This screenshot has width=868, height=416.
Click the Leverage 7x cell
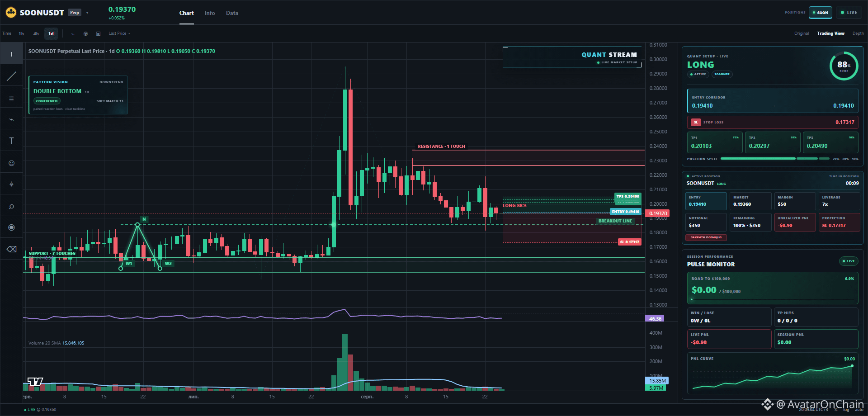pos(839,201)
